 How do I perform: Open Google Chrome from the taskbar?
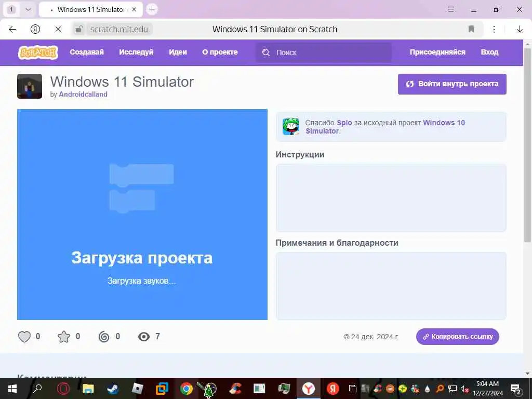[187, 389]
